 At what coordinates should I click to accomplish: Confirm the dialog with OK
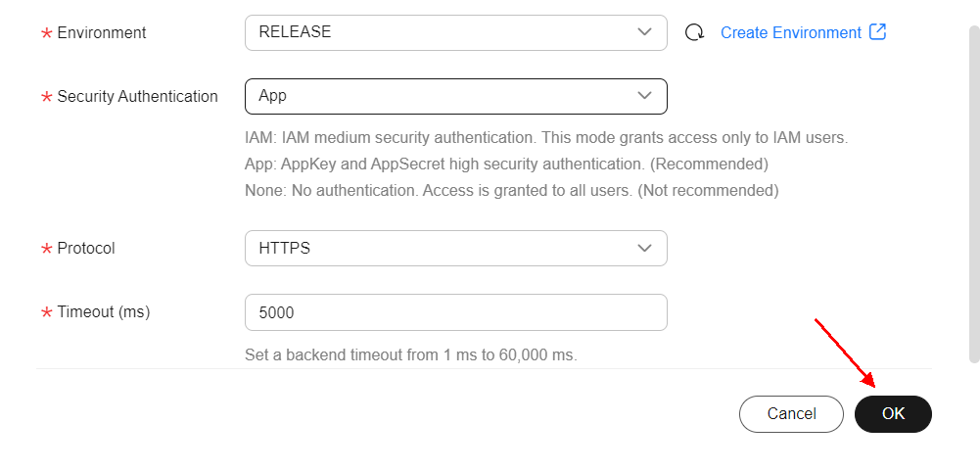point(893,414)
